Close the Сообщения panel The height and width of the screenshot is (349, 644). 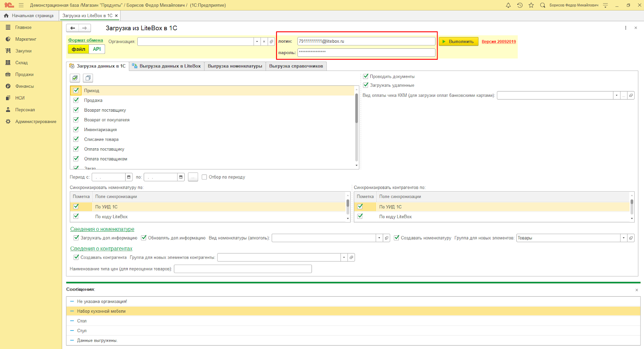click(637, 290)
